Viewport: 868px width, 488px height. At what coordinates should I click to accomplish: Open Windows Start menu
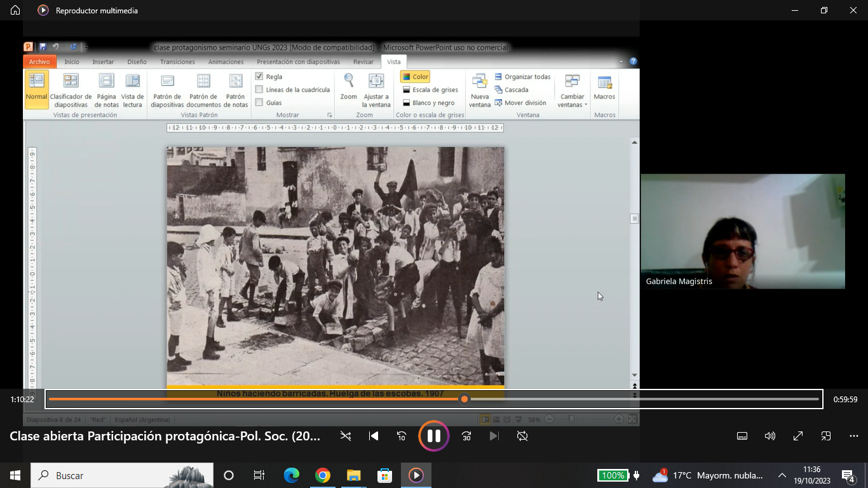15,475
